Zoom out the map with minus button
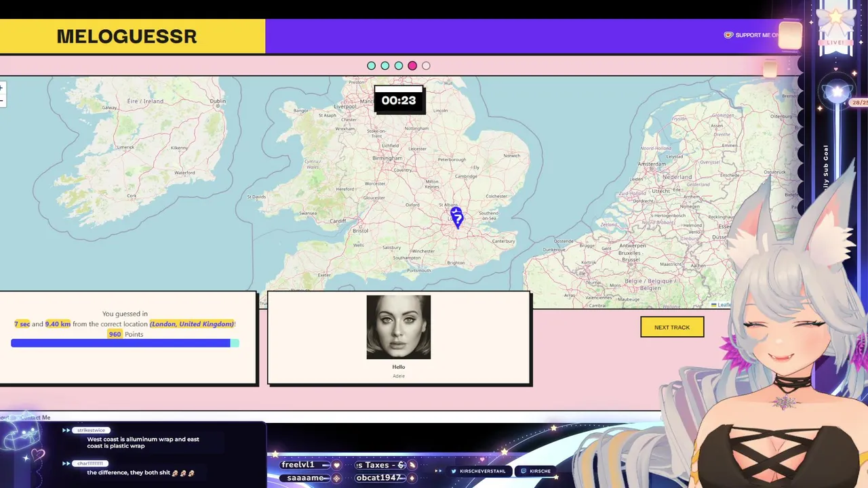The width and height of the screenshot is (868, 488). pyautogui.click(x=1, y=101)
